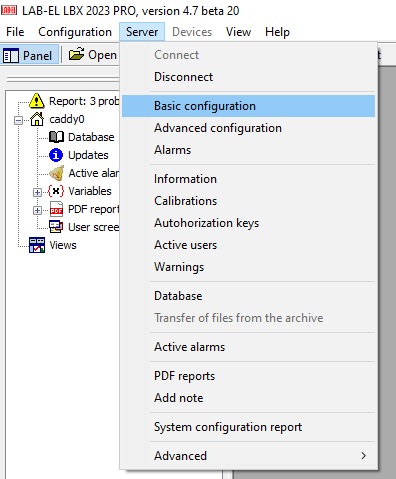Click the Panel toolbar button label
Screen dimensions: 396x479
click(x=37, y=55)
